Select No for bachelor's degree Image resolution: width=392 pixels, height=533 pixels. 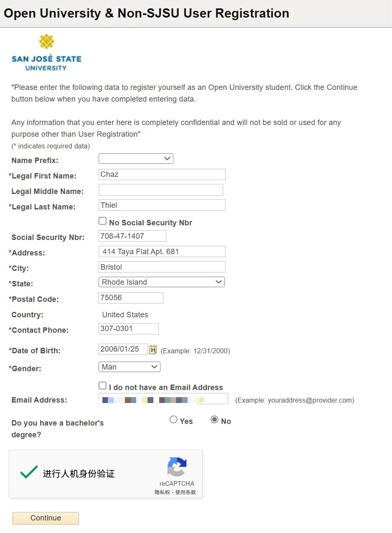coord(214,420)
